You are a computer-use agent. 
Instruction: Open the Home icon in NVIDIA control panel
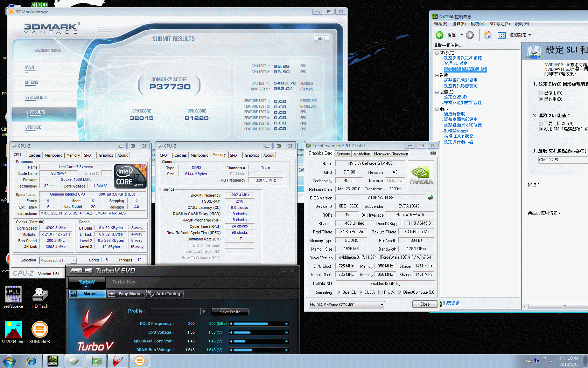(488, 35)
